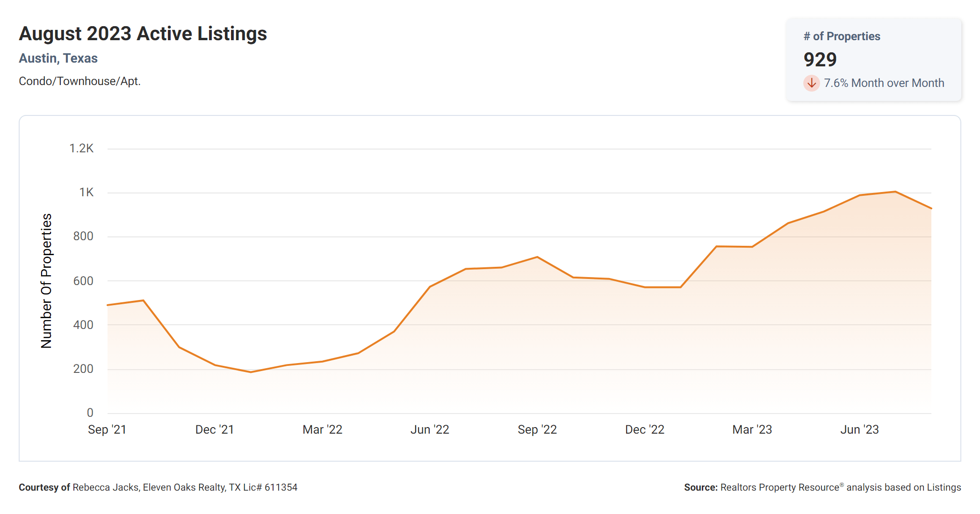The height and width of the screenshot is (514, 980).
Task: Click the # of Properties heading
Action: tap(842, 36)
